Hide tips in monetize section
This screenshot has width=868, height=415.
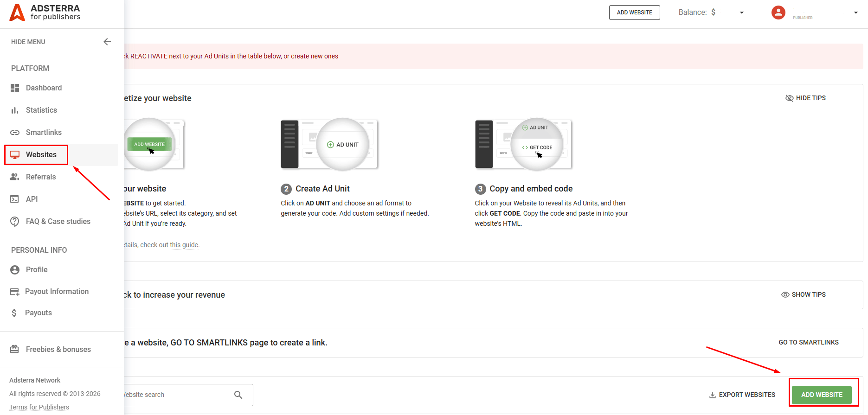(x=805, y=98)
